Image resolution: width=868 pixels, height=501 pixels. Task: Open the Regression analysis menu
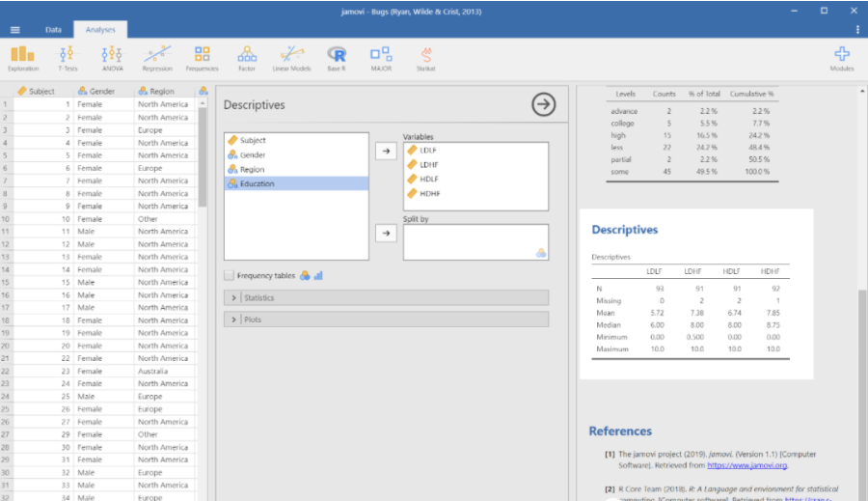click(x=157, y=57)
